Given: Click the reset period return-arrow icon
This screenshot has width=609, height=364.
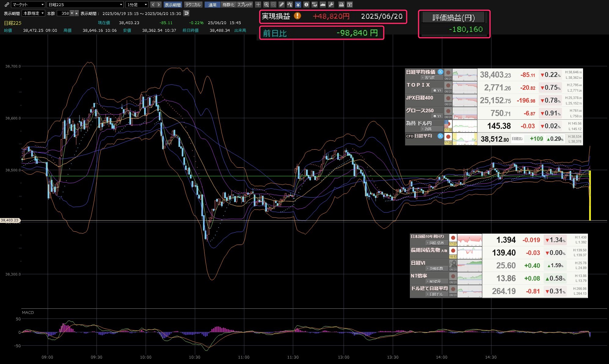Looking at the screenshot, I should (x=186, y=13).
